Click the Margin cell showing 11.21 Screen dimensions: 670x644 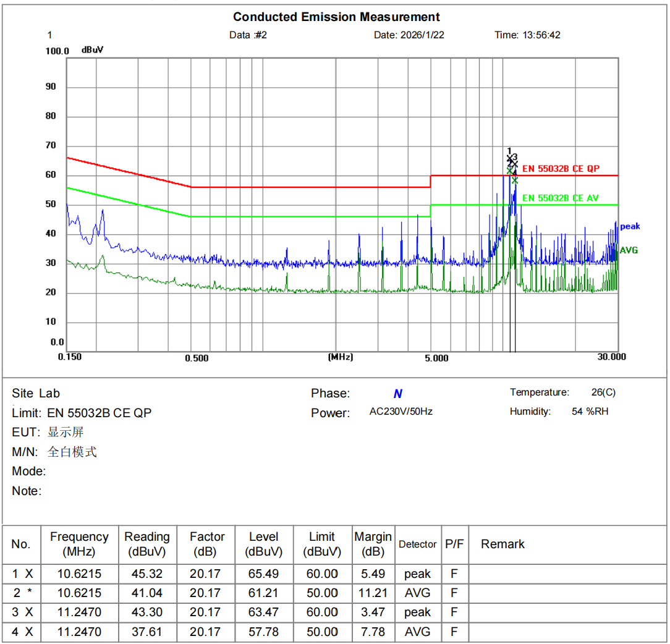pos(373,593)
